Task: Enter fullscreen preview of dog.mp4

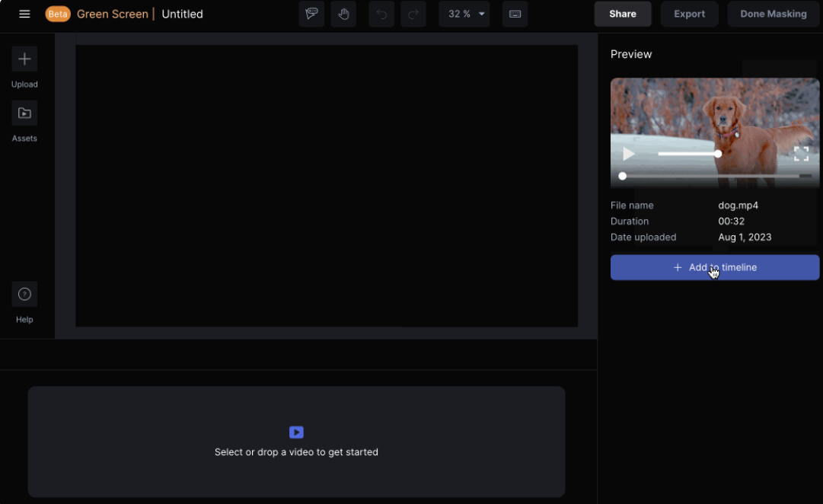Action: click(x=801, y=154)
